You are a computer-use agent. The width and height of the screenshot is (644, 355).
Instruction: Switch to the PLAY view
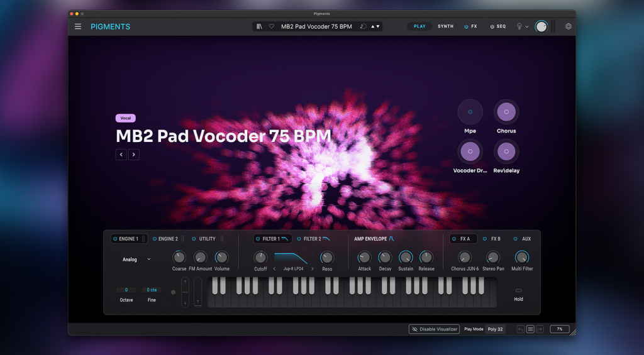click(x=419, y=26)
